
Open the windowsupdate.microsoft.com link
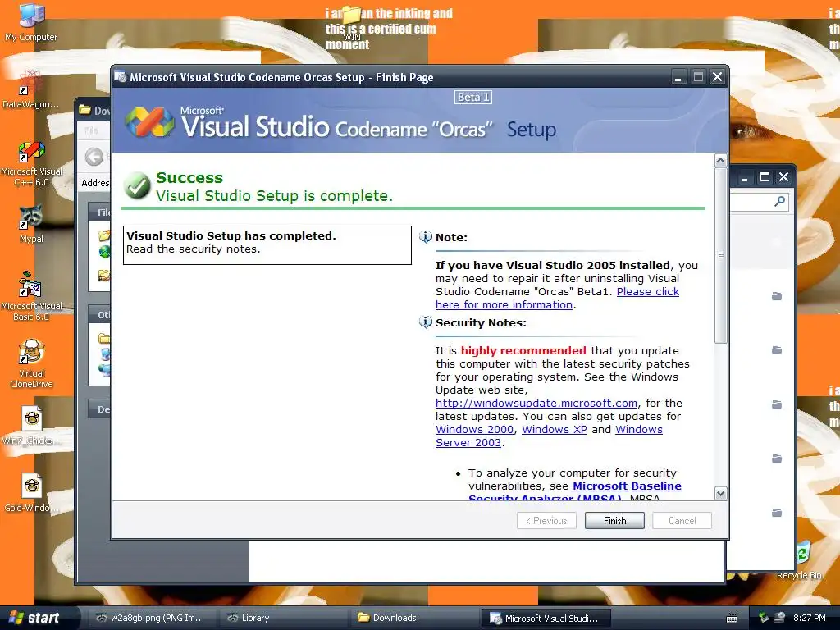click(x=536, y=403)
